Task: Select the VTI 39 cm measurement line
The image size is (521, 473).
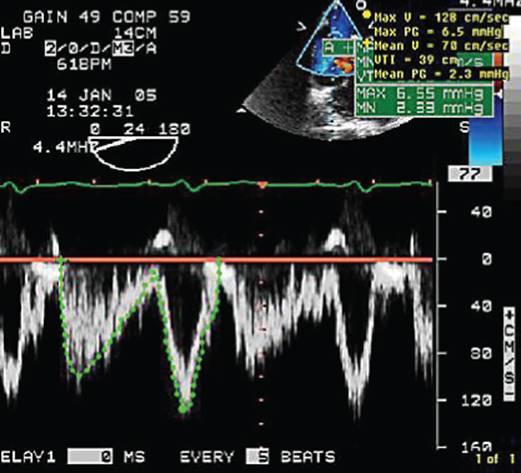Action: click(416, 60)
